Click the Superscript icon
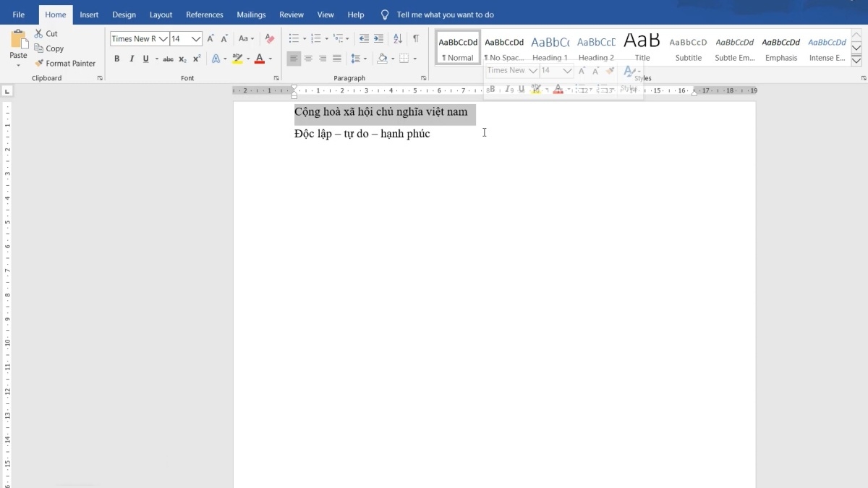The image size is (868, 488). [197, 59]
